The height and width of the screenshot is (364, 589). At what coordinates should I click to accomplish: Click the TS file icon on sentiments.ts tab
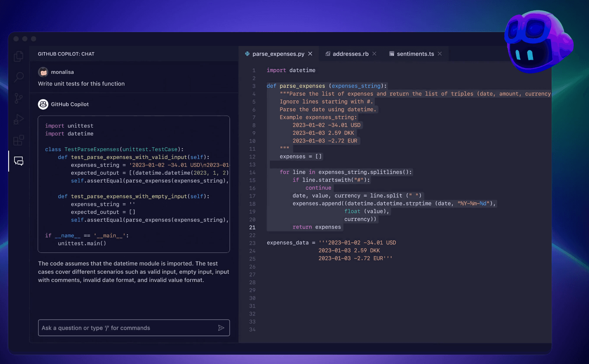point(392,54)
